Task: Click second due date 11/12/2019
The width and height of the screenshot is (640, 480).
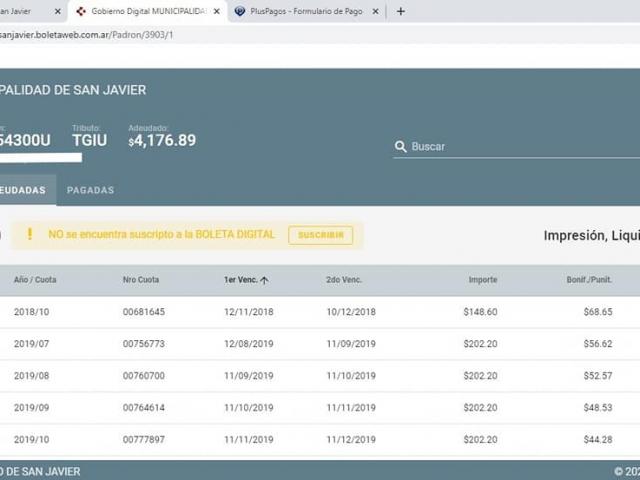Action: (351, 440)
